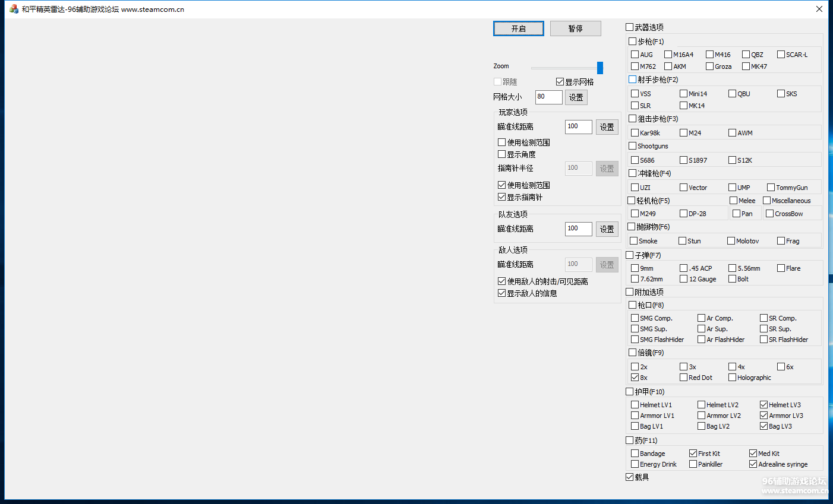Click 瞄准线距离 input under 队友选项
The height and width of the screenshot is (504, 833).
click(x=578, y=229)
